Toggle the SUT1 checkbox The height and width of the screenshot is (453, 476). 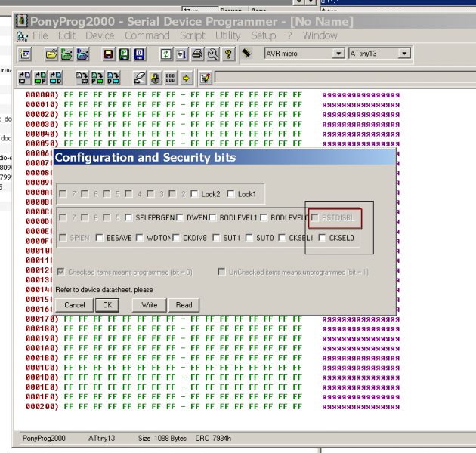[x=216, y=238]
